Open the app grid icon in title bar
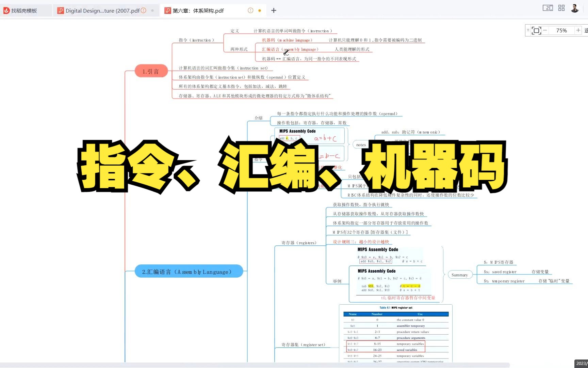This screenshot has height=368, width=588. click(561, 7)
